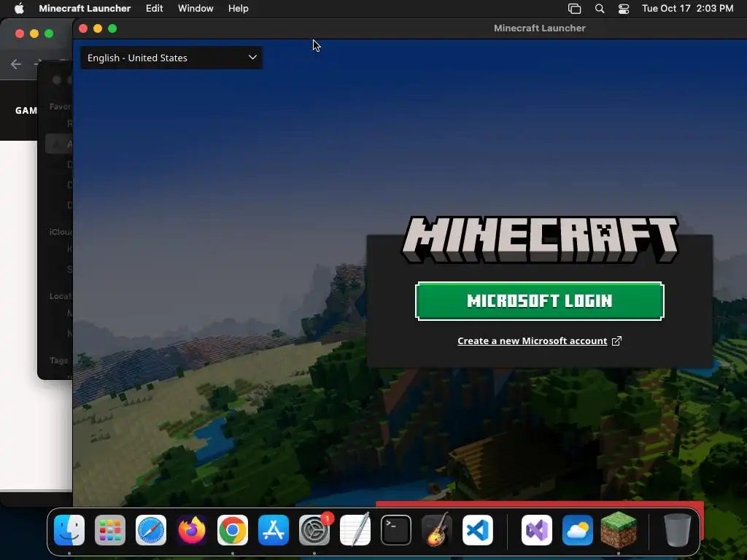Close the background browser window

click(20, 34)
